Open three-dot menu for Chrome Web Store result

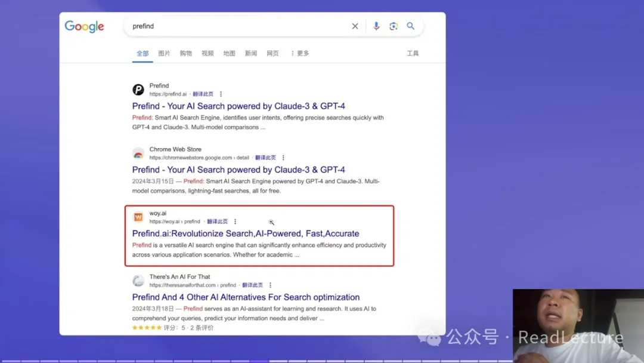283,158
